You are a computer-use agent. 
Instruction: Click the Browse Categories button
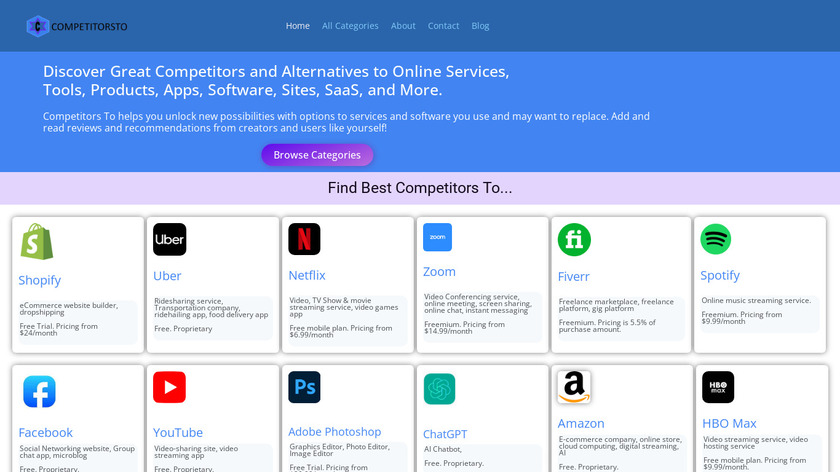(x=317, y=155)
